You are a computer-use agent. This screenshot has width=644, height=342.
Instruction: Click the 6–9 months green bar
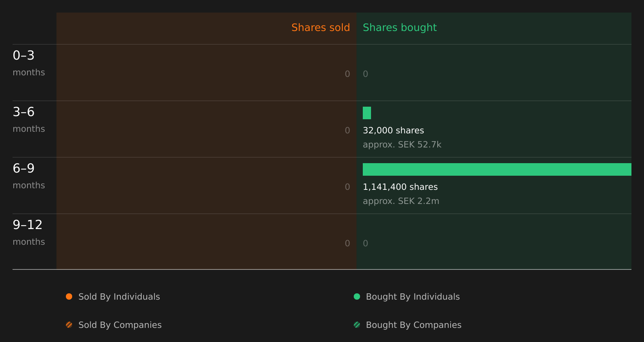coord(497,169)
